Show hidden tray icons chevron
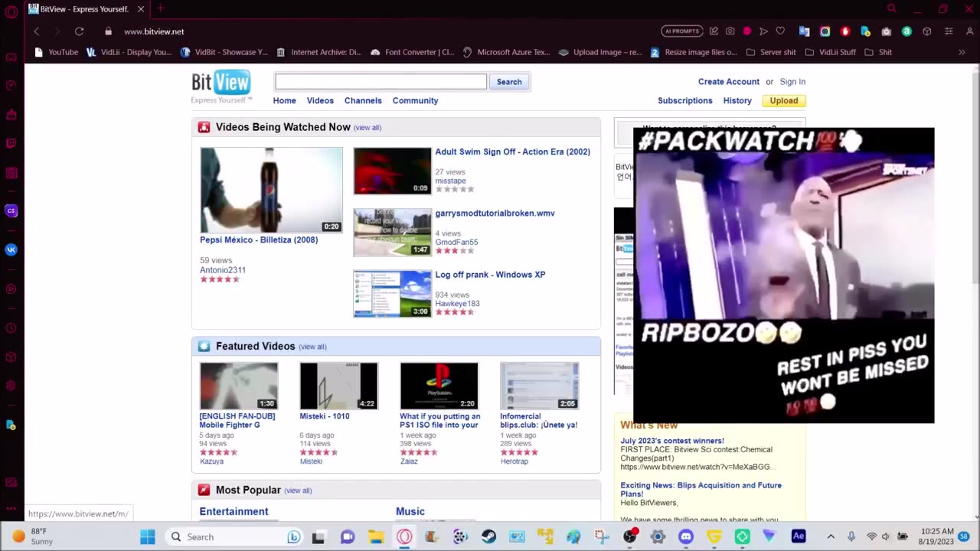Image resolution: width=980 pixels, height=551 pixels. (x=831, y=536)
